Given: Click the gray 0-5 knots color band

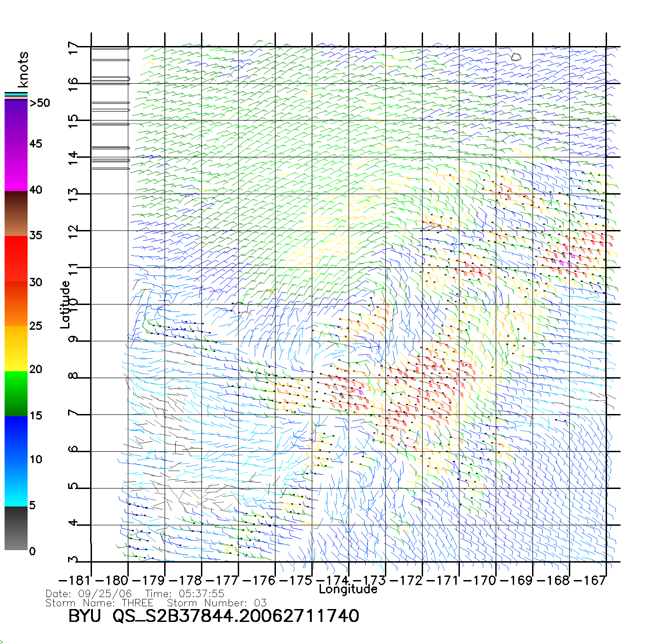Looking at the screenshot, I should pyautogui.click(x=16, y=528).
